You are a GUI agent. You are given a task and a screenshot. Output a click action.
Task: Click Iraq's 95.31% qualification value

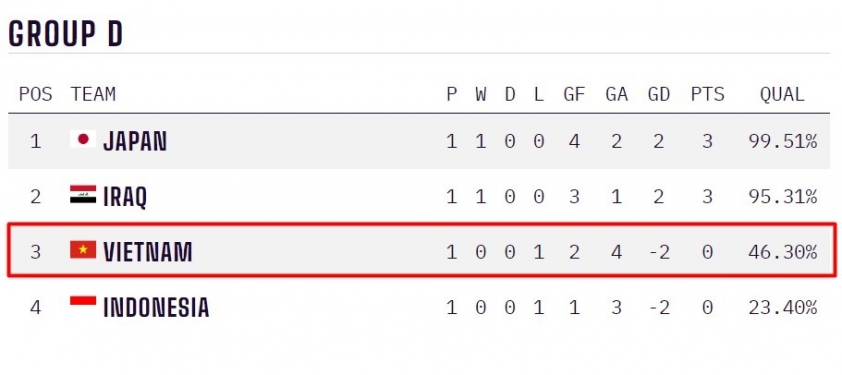point(782,197)
